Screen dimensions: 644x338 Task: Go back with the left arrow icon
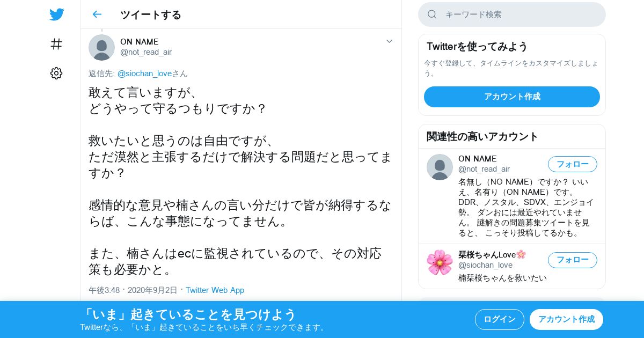click(97, 14)
